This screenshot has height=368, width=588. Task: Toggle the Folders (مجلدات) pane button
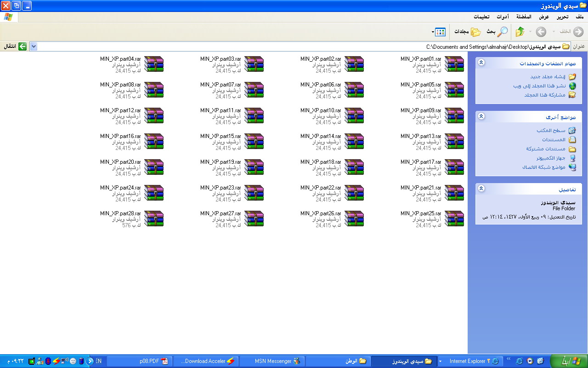coord(468,32)
